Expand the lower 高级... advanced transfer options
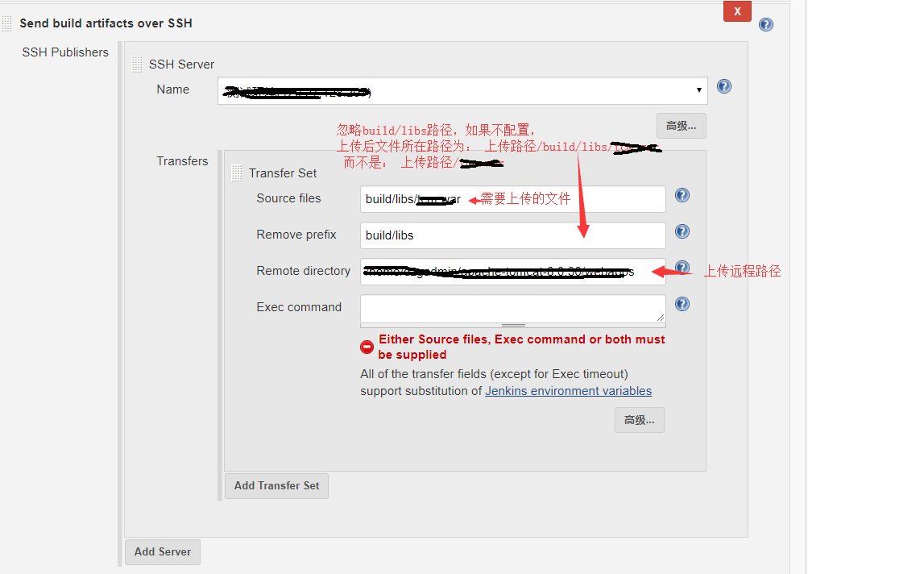 (x=639, y=419)
